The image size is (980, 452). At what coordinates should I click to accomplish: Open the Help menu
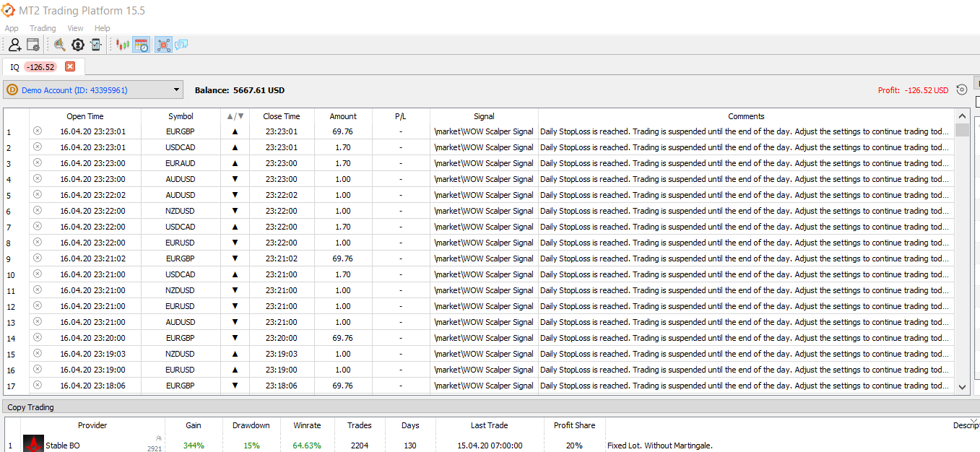[x=103, y=28]
